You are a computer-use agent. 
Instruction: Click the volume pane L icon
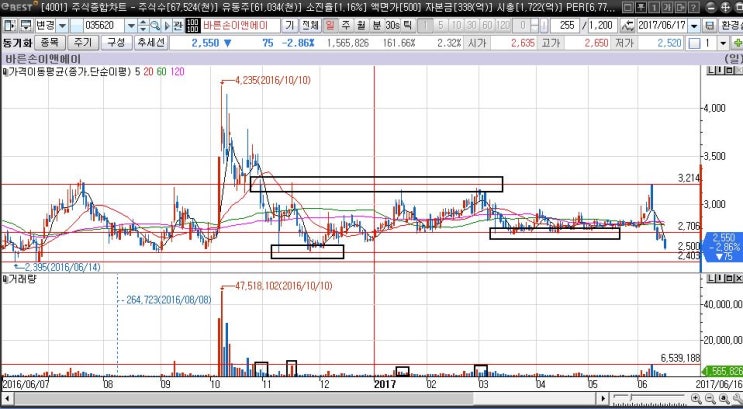click(711, 279)
